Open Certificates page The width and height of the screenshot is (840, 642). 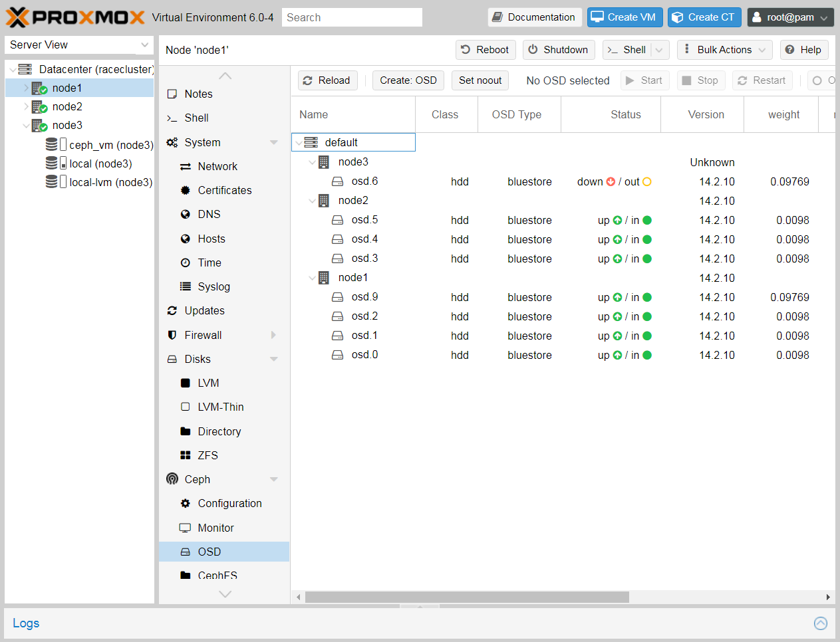(224, 190)
